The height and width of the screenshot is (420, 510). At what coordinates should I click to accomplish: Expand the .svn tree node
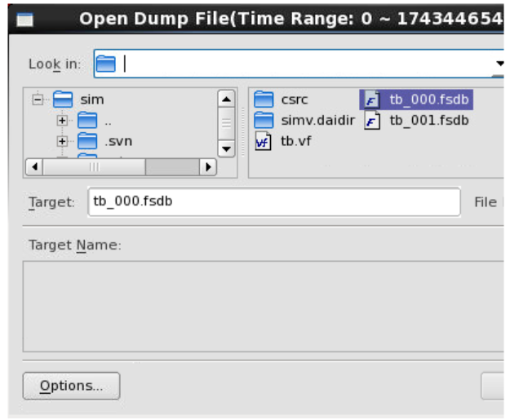tap(62, 141)
